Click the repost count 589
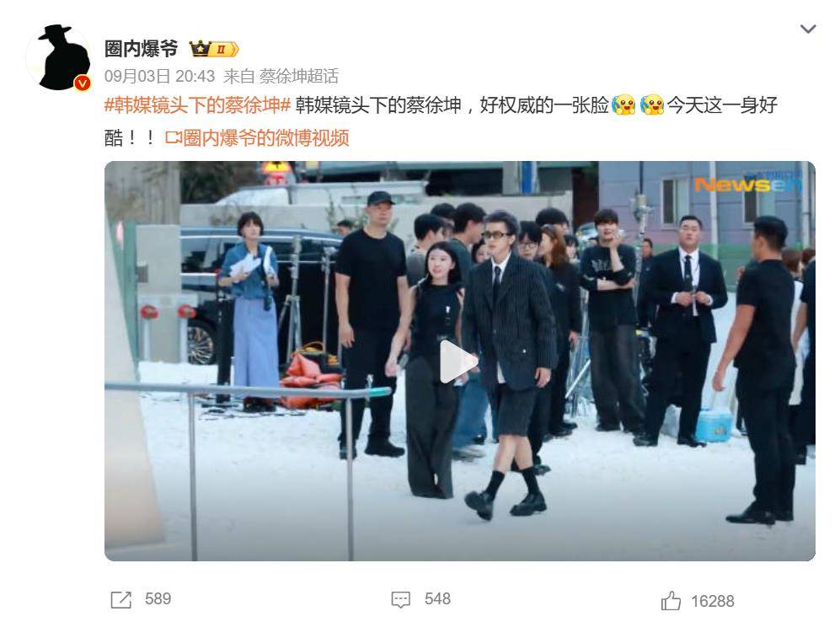Image resolution: width=840 pixels, height=622 pixels. tap(158, 599)
